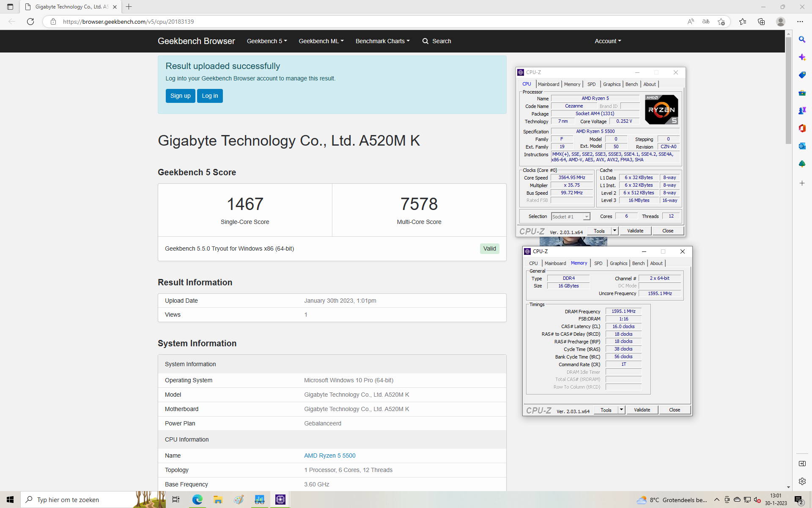
Task: Switch to About tab in lower CPU-Z
Action: [656, 263]
